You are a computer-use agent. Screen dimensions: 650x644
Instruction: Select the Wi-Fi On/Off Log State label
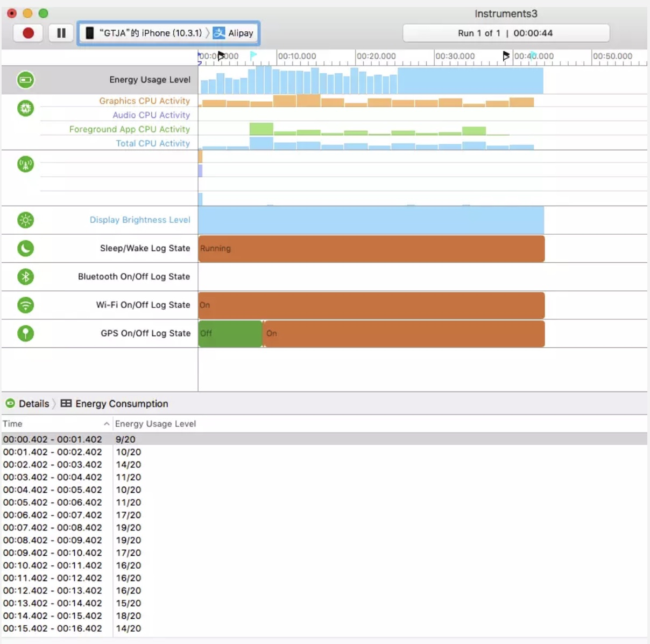(x=143, y=305)
